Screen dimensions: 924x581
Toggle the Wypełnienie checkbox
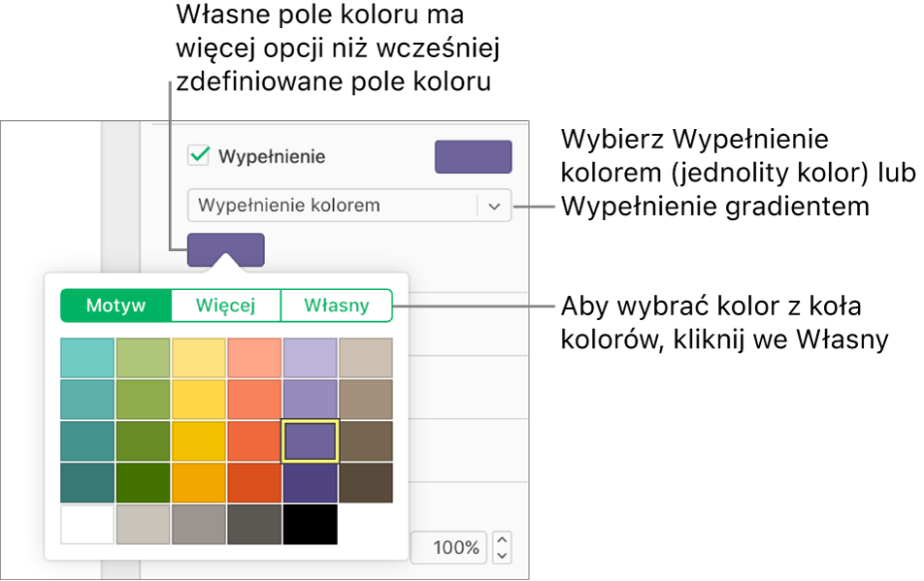pos(199,155)
